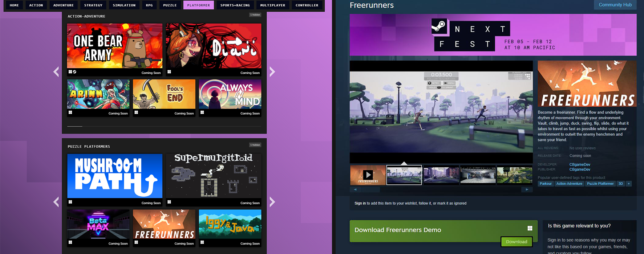Go to the RPG tab
The image size is (644, 254).
click(149, 5)
